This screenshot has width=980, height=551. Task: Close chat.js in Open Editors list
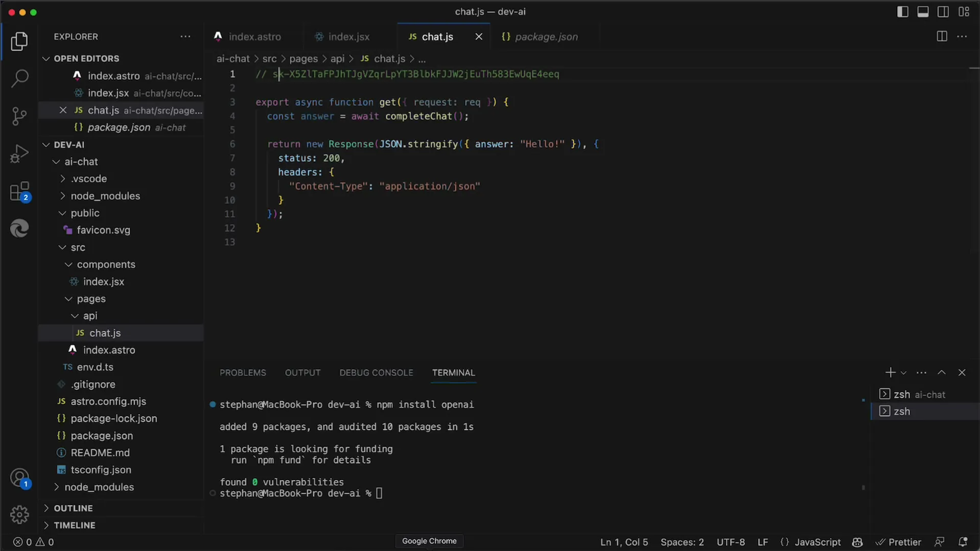tap(63, 110)
